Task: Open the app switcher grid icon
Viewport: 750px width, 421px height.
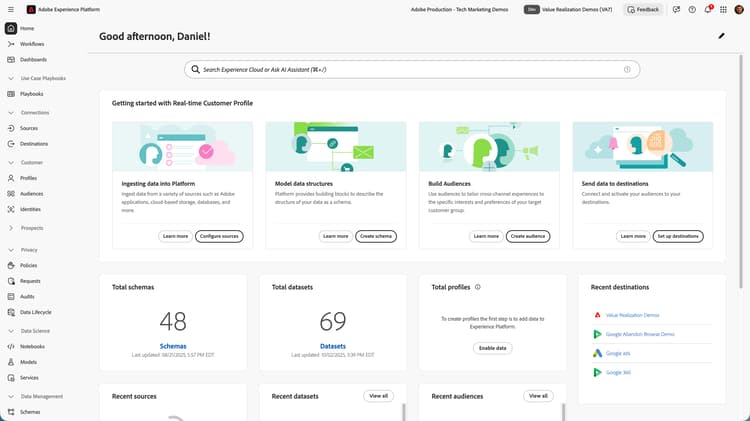Action: click(723, 10)
